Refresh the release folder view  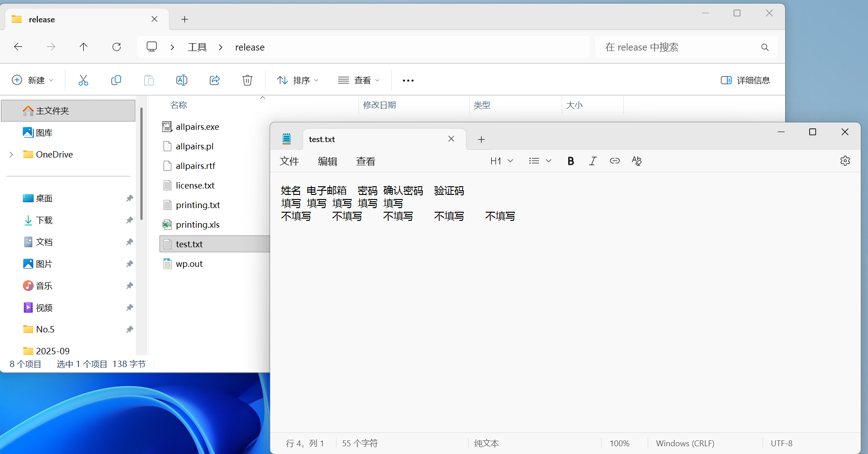coord(117,47)
